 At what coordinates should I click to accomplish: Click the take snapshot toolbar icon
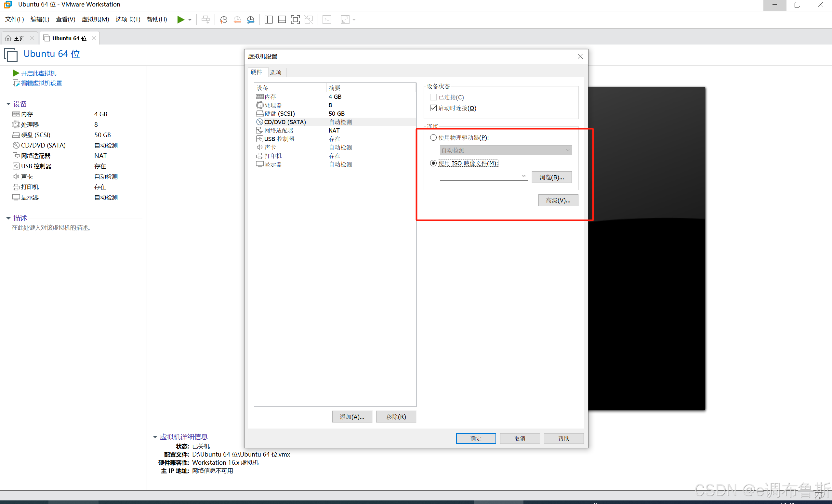point(224,19)
